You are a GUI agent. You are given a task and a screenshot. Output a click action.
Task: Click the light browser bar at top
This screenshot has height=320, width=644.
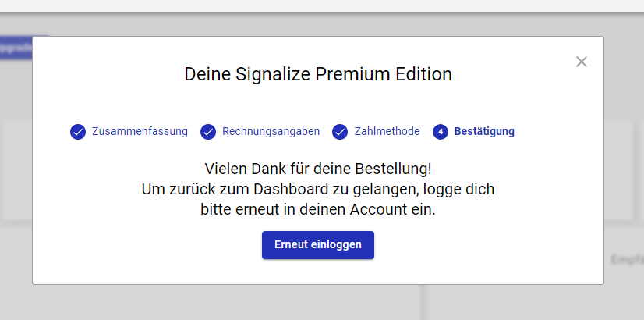(322, 6)
